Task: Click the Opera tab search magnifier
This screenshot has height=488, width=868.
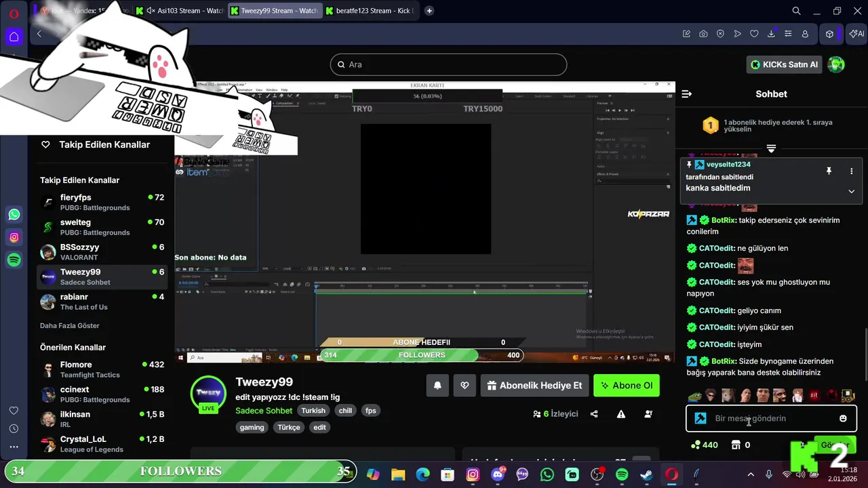Action: coord(797,11)
